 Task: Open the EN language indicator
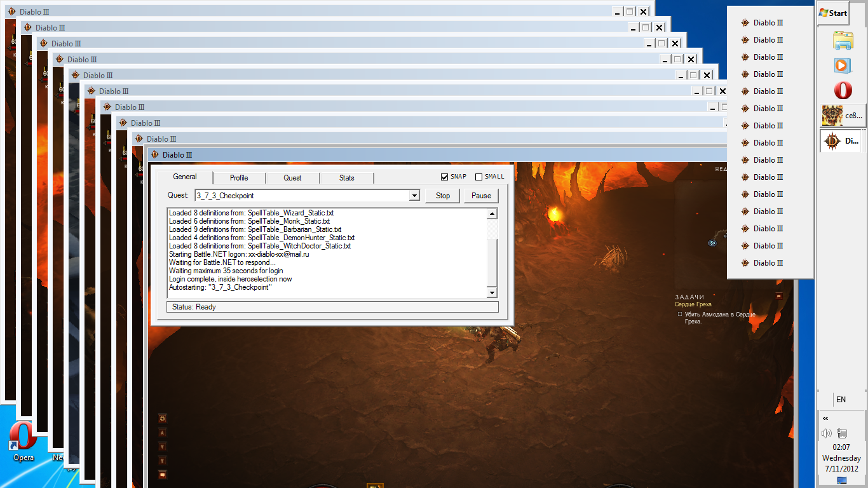(x=841, y=400)
